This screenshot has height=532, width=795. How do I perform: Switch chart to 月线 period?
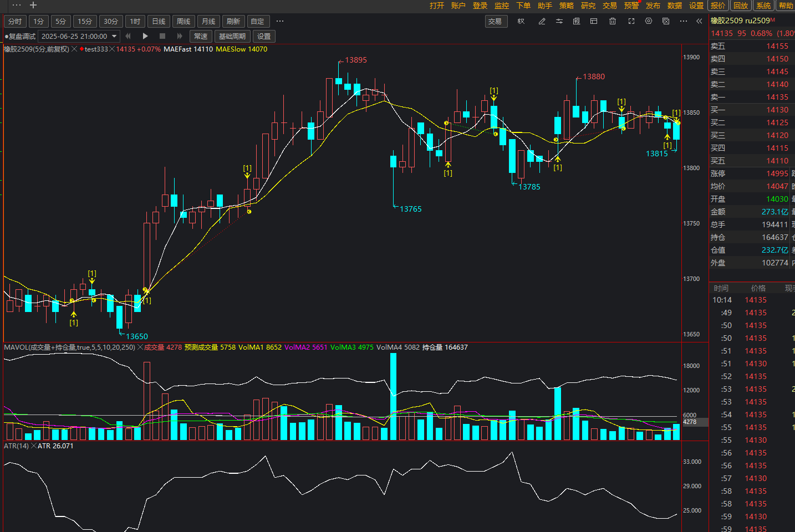208,22
